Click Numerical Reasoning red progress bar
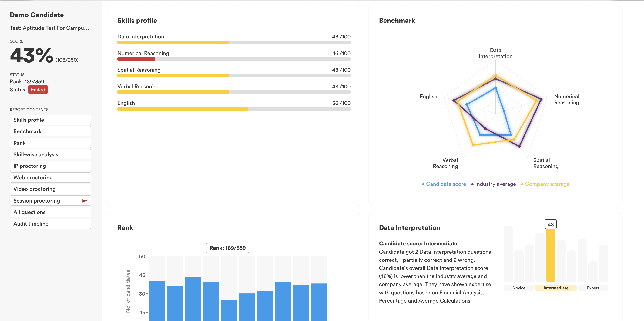Screen dimensions: 644x321 coord(136,59)
